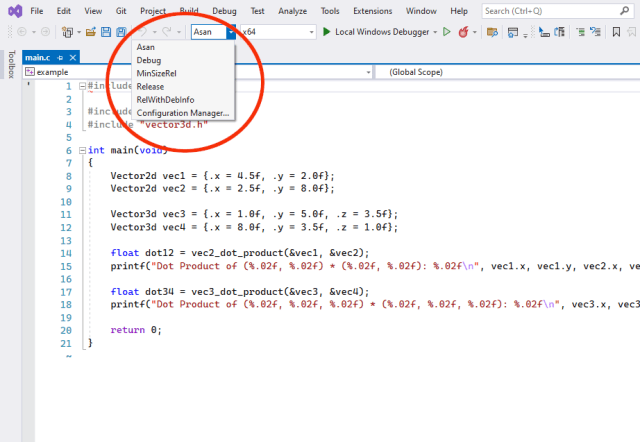Open Configuration Manager from the list
This screenshot has height=442, width=640.
pos(183,113)
